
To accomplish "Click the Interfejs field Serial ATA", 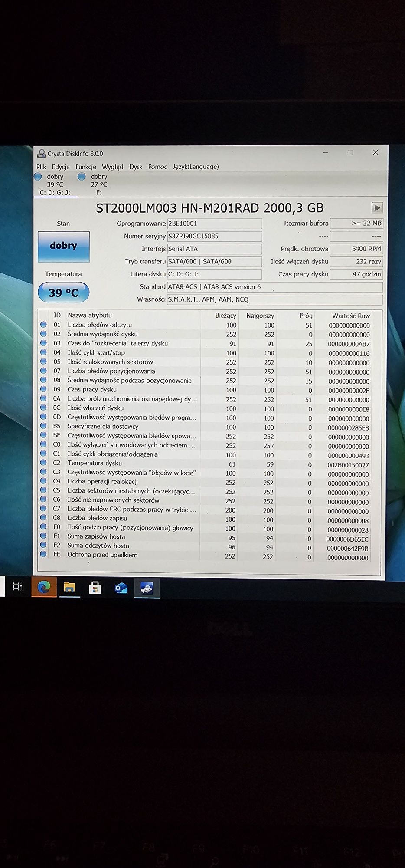I will [x=215, y=249].
